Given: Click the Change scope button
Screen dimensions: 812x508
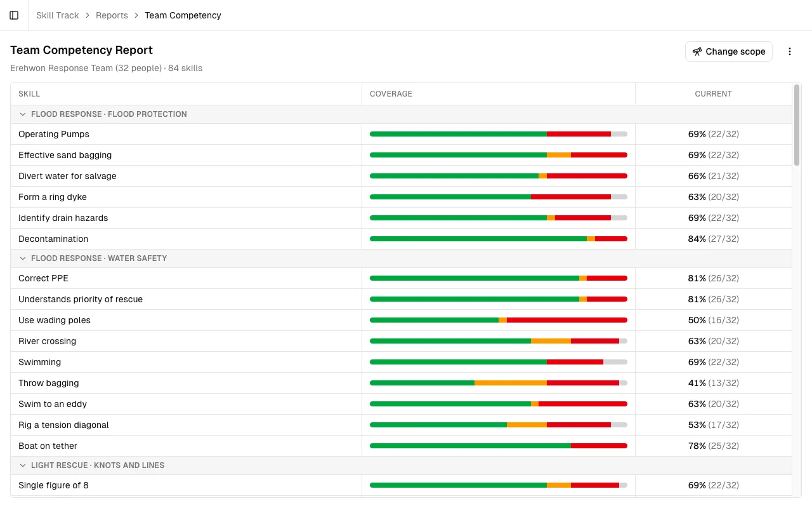Looking at the screenshot, I should (729, 51).
